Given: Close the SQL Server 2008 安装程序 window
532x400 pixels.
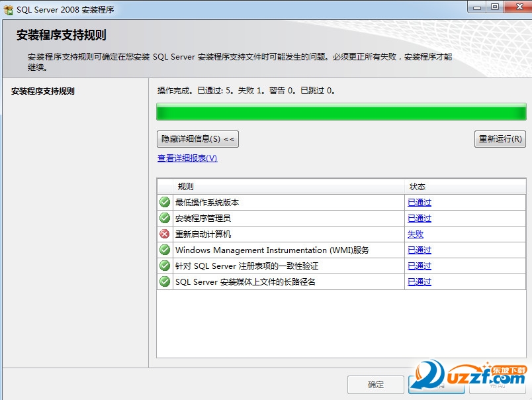Looking at the screenshot, I should [x=519, y=7].
